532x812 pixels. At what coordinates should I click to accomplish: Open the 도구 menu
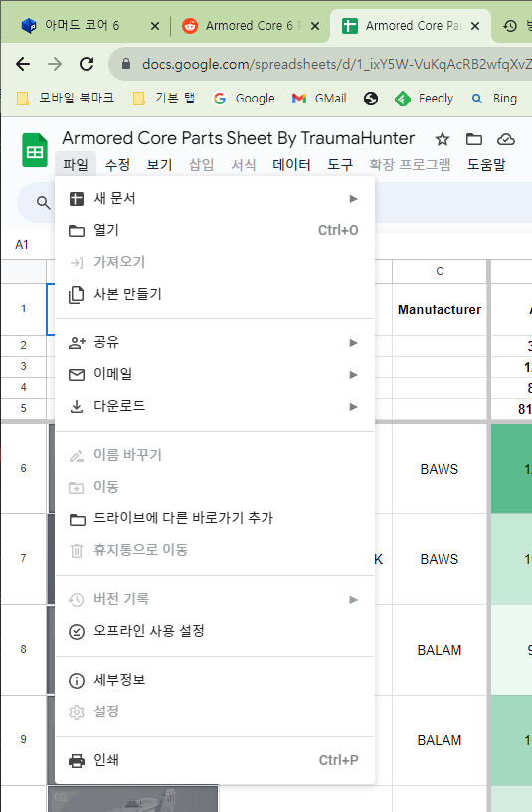click(x=340, y=164)
